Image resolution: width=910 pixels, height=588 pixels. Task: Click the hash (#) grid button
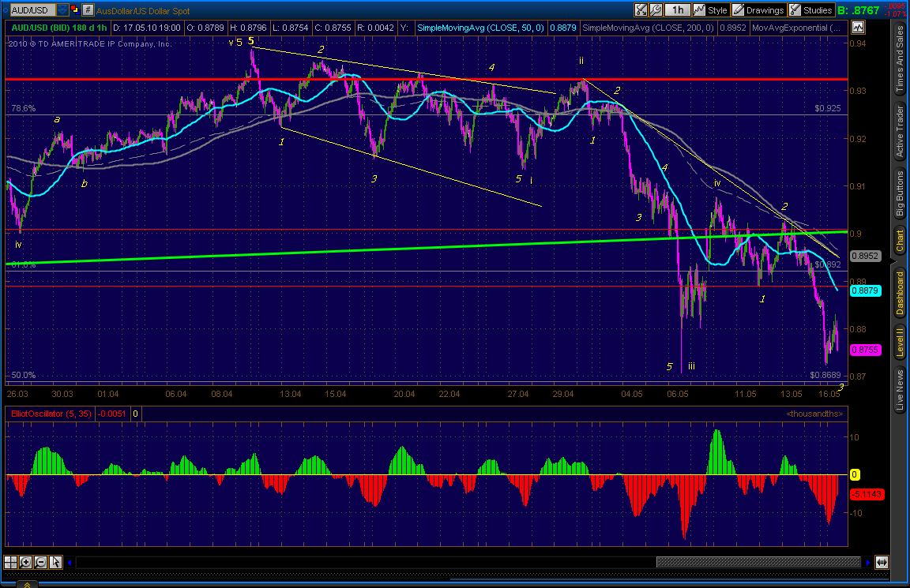(88, 9)
